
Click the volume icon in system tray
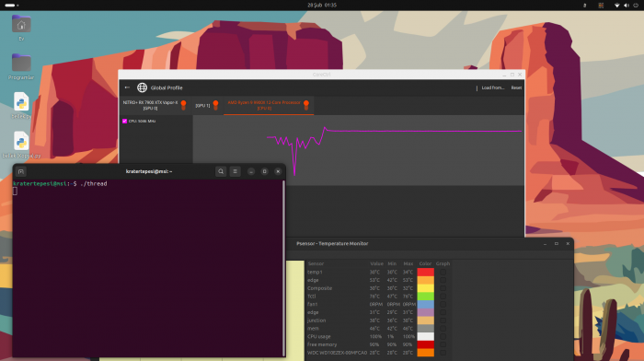pyautogui.click(x=627, y=6)
